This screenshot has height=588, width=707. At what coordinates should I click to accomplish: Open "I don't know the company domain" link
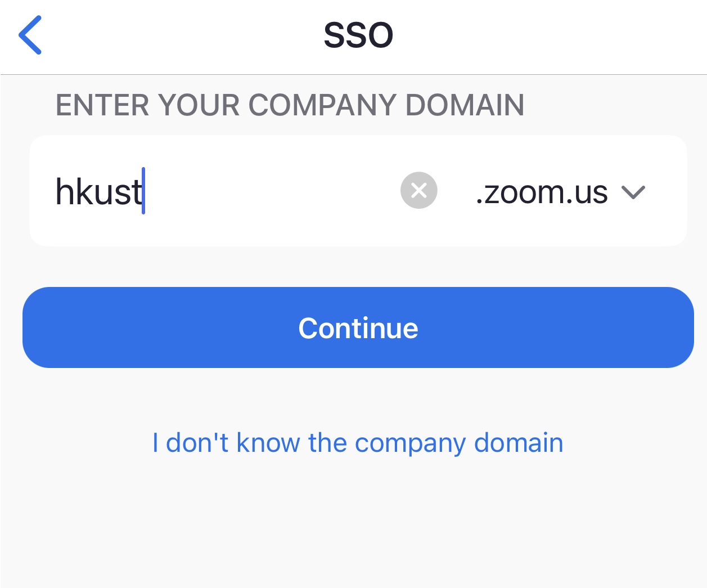[x=358, y=443]
